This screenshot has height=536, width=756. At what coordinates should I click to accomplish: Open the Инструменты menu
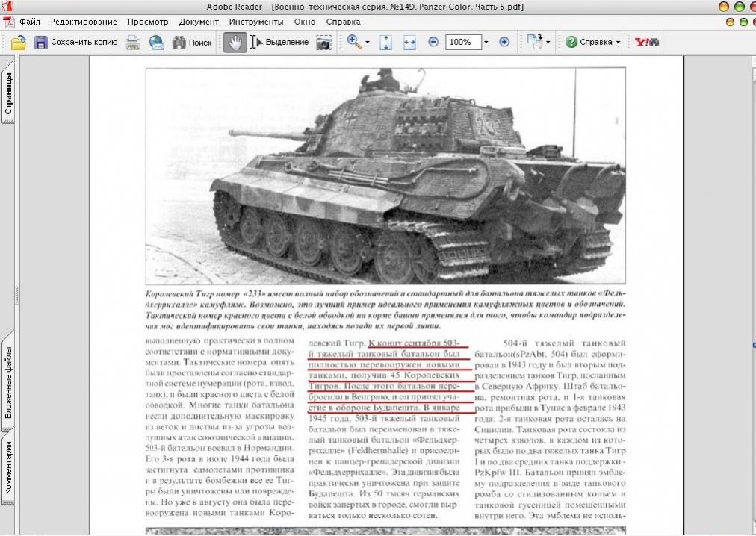point(256,22)
